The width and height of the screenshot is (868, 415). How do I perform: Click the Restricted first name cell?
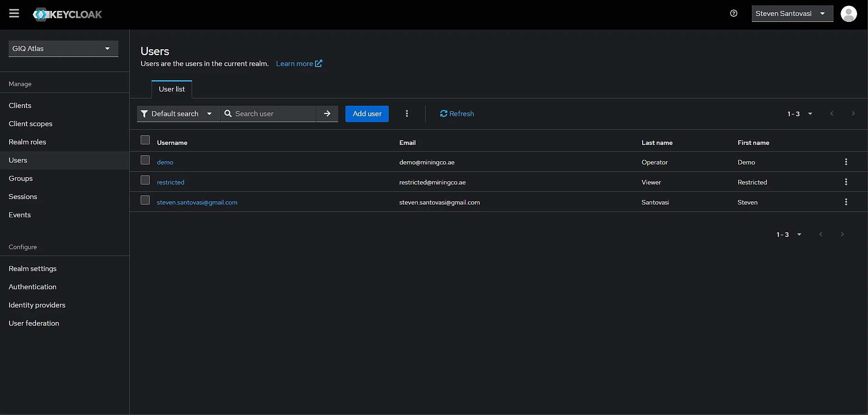752,182
